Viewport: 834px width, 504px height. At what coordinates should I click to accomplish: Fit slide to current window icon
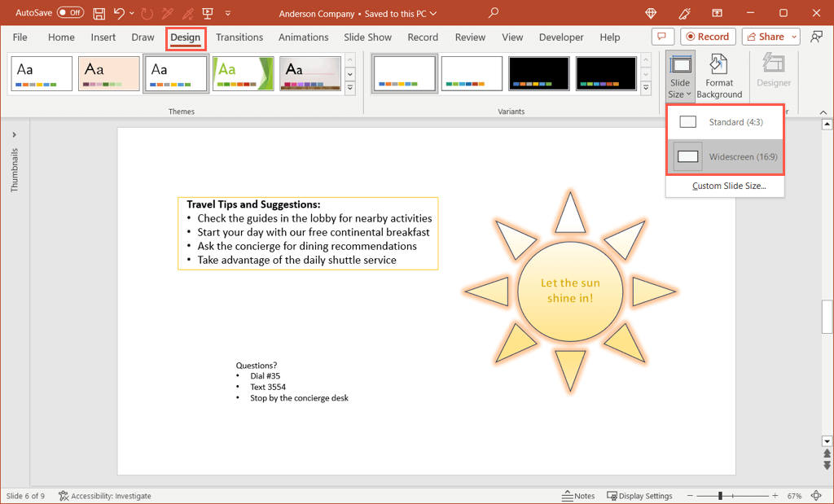pyautogui.click(x=816, y=496)
